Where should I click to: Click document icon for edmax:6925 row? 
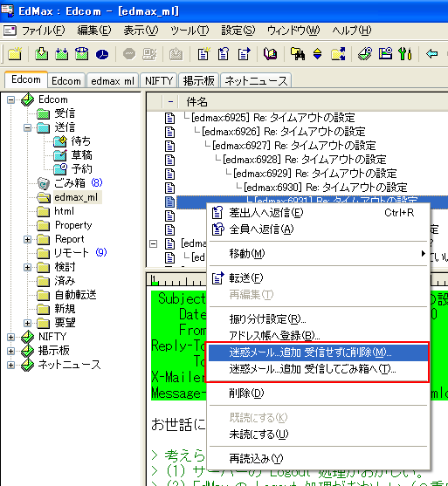pyautogui.click(x=169, y=118)
